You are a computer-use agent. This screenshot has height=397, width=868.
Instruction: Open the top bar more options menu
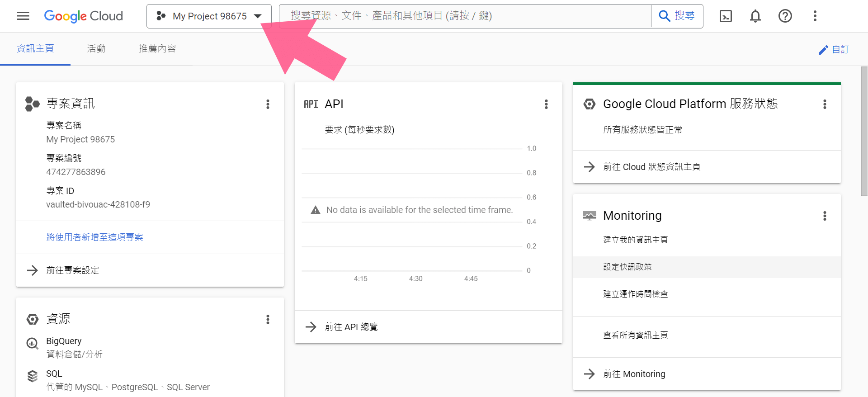[x=815, y=16]
